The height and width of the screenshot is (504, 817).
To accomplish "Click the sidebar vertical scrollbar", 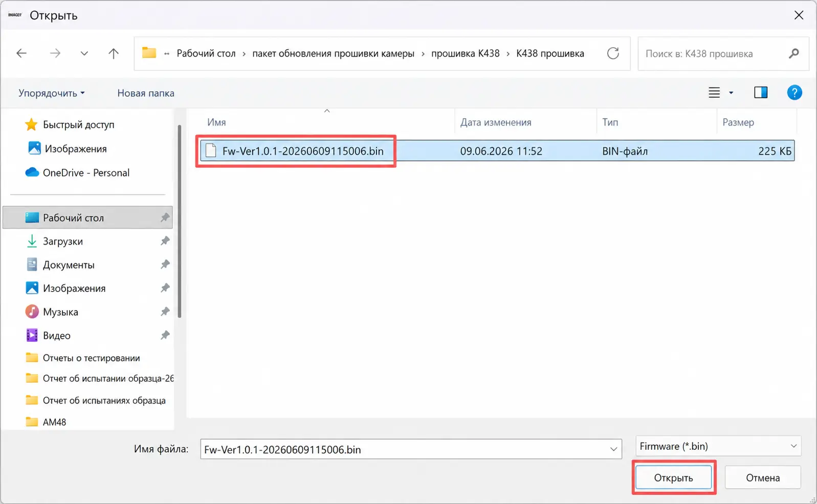I will [x=180, y=220].
